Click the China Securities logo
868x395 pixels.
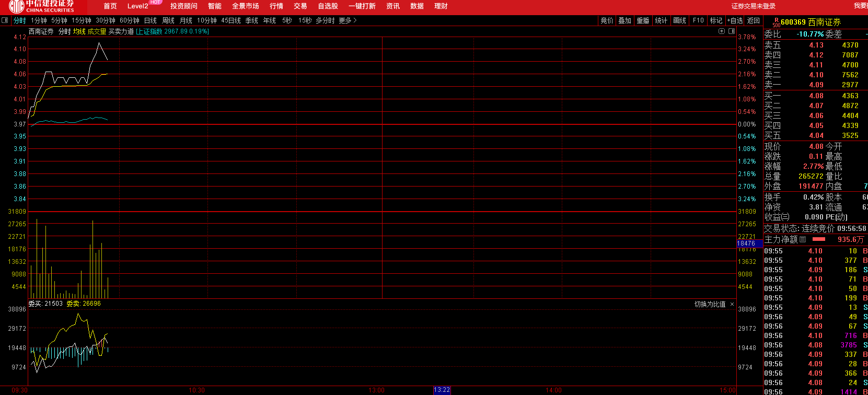[42, 6]
